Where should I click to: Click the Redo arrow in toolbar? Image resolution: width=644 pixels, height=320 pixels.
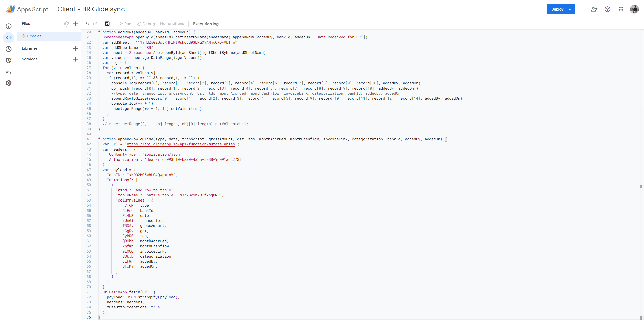point(95,24)
